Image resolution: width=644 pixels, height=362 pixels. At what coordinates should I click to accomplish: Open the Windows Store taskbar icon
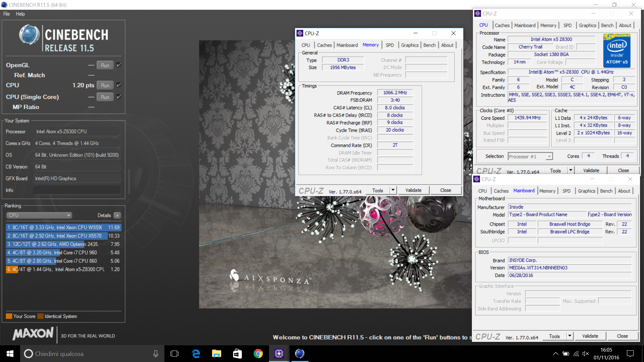tap(237, 354)
